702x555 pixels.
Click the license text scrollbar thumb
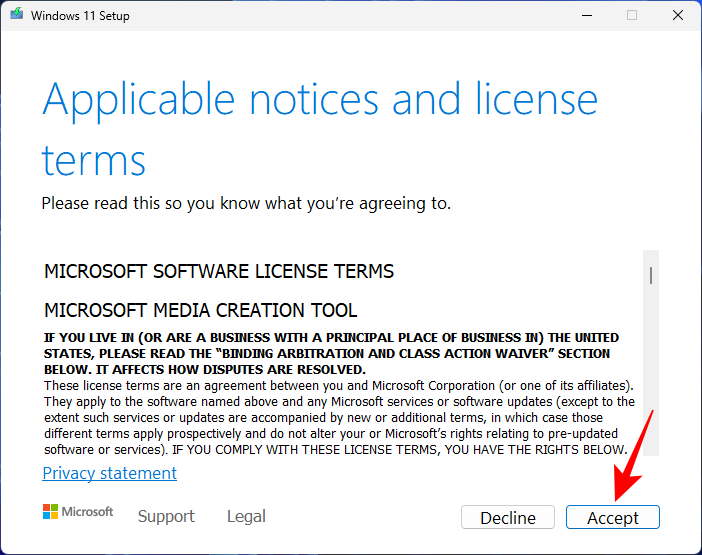point(651,274)
